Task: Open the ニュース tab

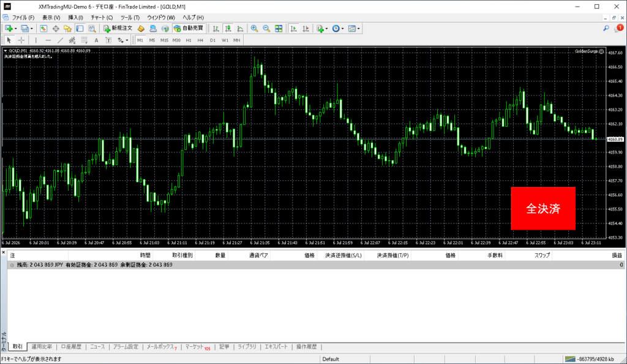Action: pyautogui.click(x=97, y=347)
